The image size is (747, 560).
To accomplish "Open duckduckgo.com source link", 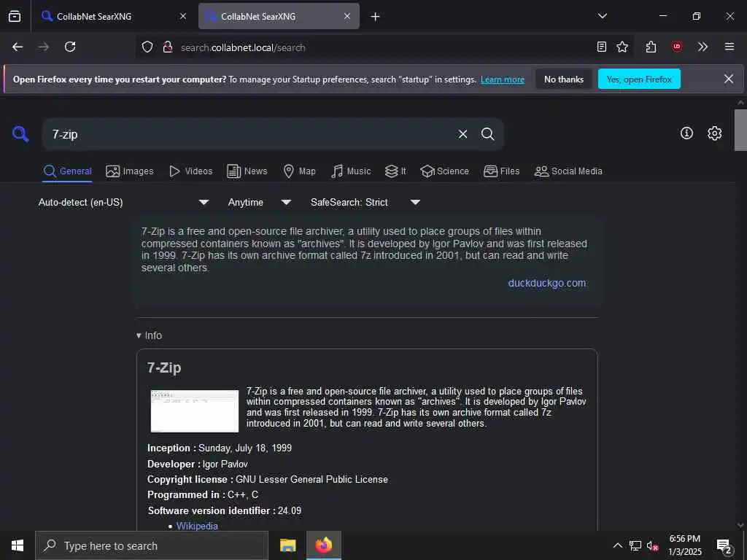I will tap(547, 283).
